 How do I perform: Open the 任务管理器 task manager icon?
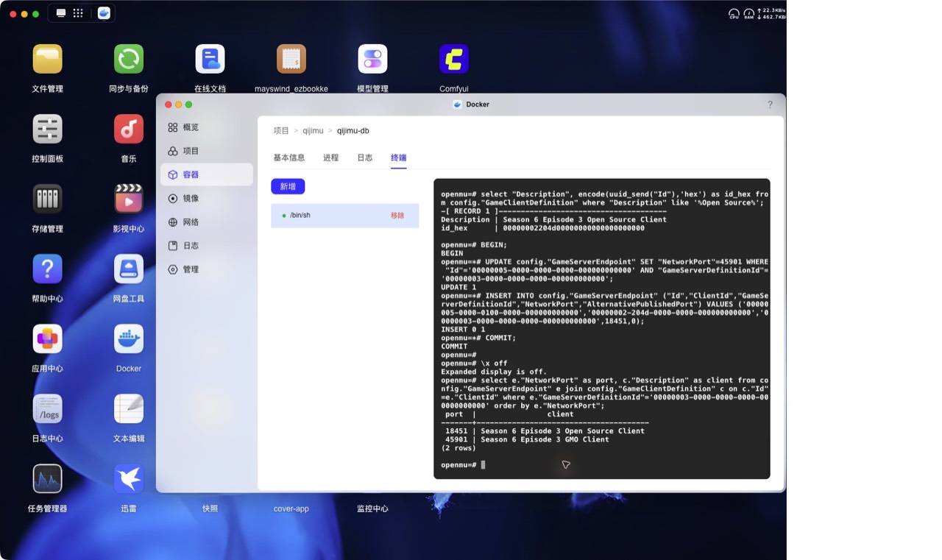(47, 478)
